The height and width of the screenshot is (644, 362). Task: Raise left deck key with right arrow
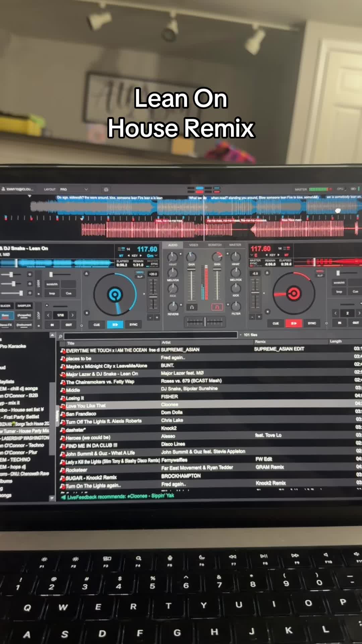[x=141, y=256]
